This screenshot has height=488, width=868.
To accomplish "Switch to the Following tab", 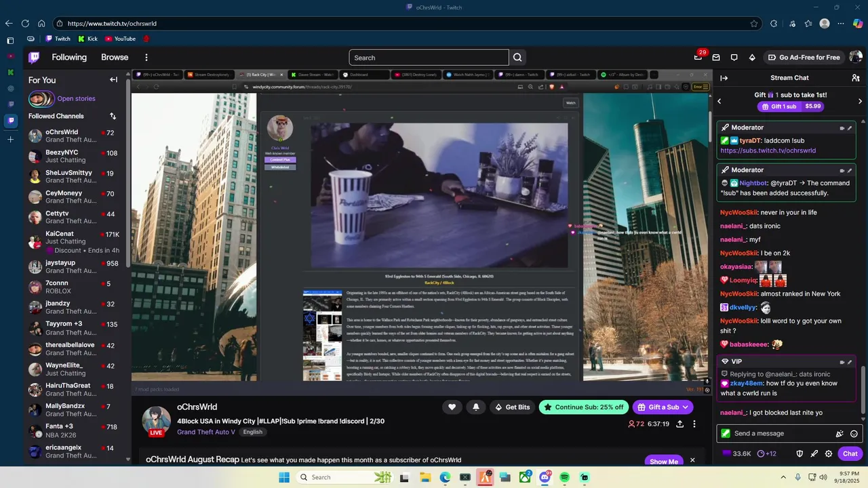I will tap(69, 58).
